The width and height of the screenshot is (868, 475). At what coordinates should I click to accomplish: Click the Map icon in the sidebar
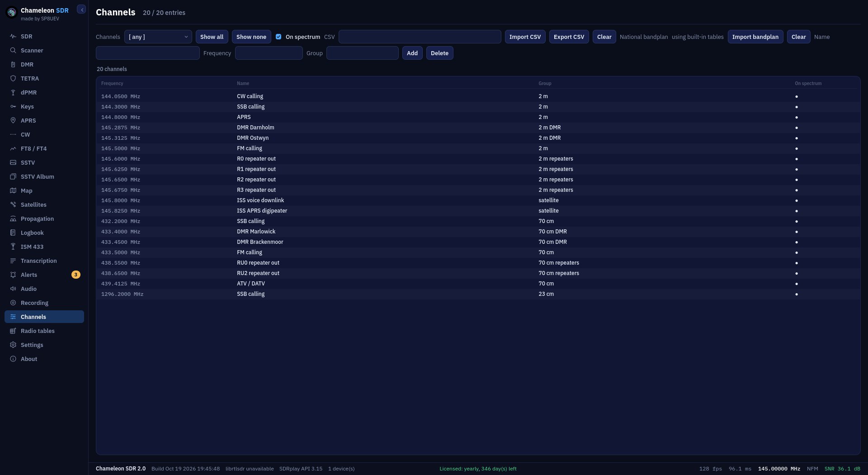click(13, 191)
